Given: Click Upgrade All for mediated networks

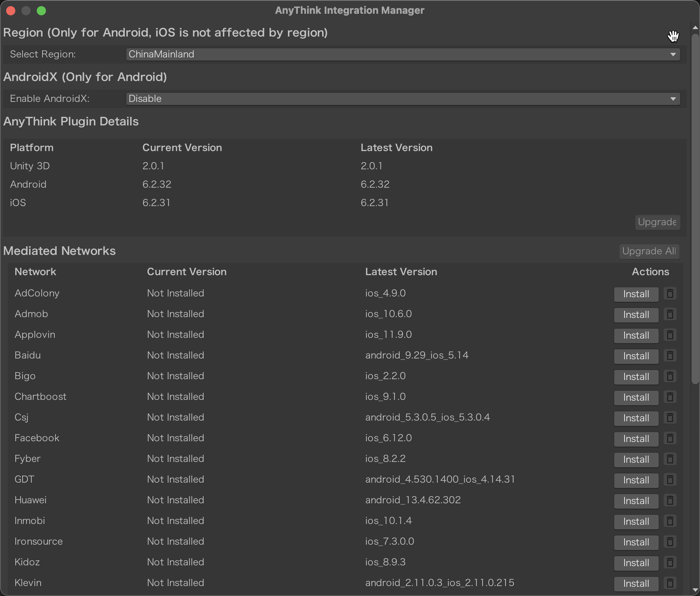Looking at the screenshot, I should point(649,251).
